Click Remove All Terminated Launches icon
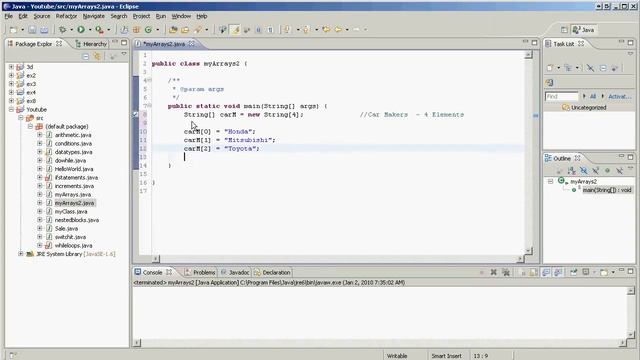This screenshot has height=360, width=640. pyautogui.click(x=506, y=272)
